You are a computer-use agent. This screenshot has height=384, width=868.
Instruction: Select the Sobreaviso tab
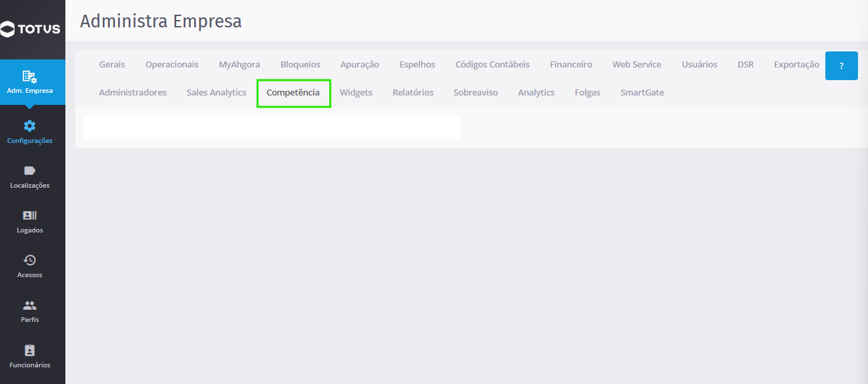point(476,92)
